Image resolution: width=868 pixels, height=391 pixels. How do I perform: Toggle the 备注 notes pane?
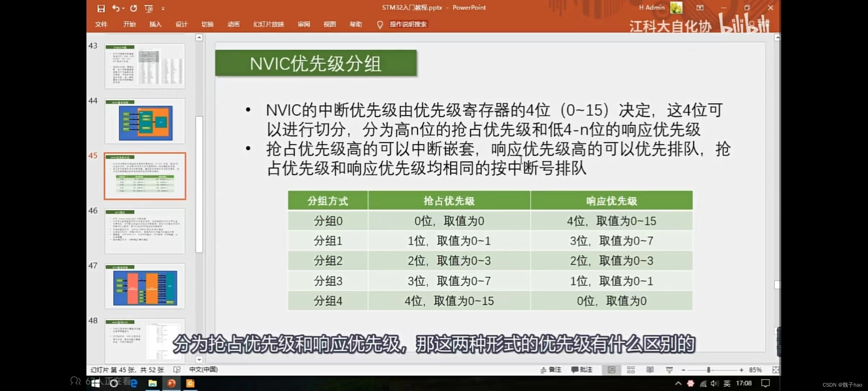[x=551, y=370]
